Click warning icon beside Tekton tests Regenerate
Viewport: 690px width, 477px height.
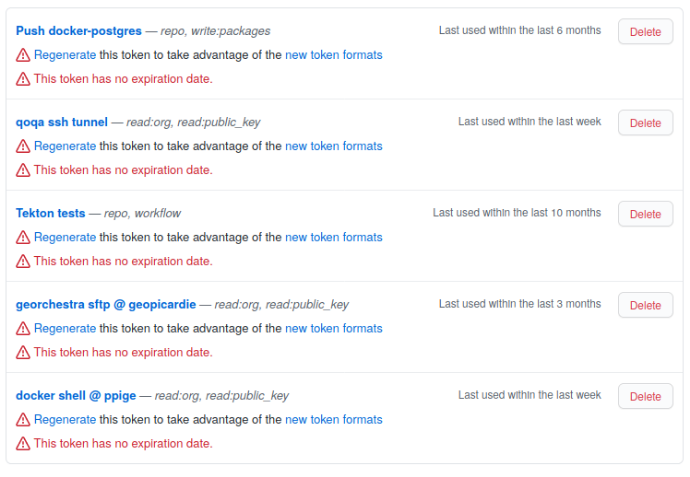tap(23, 238)
